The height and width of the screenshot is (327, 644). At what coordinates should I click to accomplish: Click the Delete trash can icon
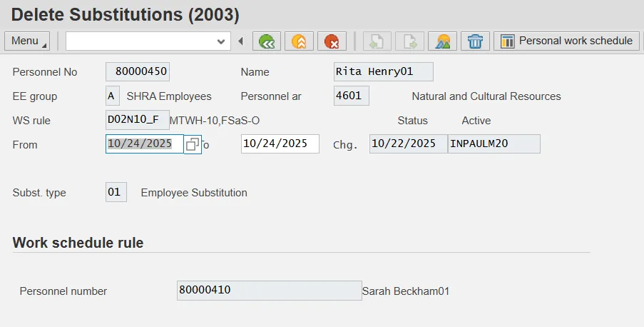(475, 41)
